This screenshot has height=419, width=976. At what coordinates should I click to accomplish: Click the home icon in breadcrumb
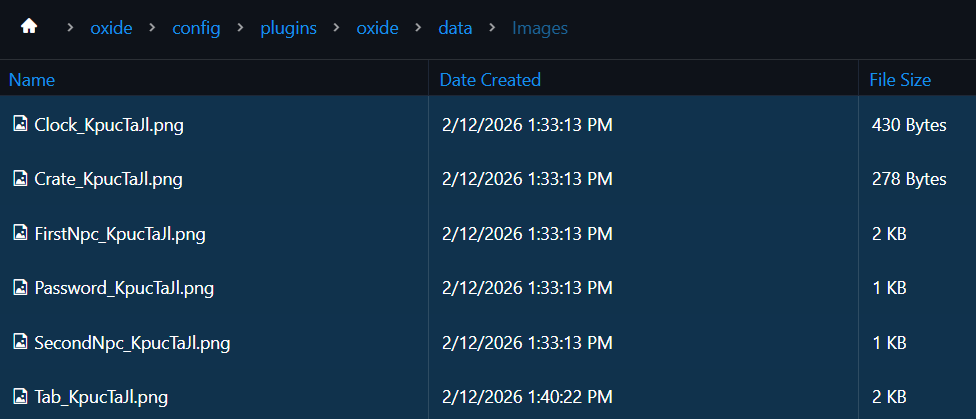tap(29, 27)
